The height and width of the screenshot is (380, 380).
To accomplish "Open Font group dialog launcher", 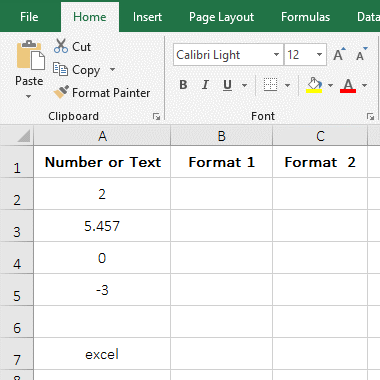I will tap(370, 116).
